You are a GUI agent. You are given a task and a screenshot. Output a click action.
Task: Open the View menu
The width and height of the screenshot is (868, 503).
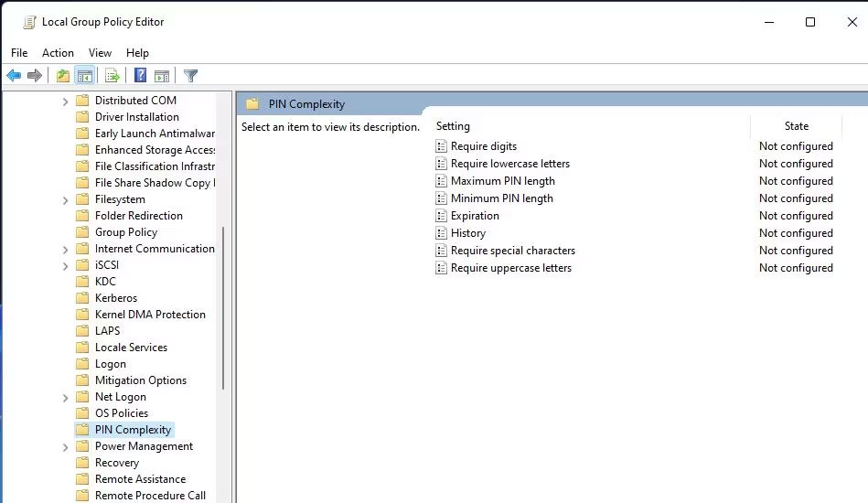pyautogui.click(x=100, y=53)
